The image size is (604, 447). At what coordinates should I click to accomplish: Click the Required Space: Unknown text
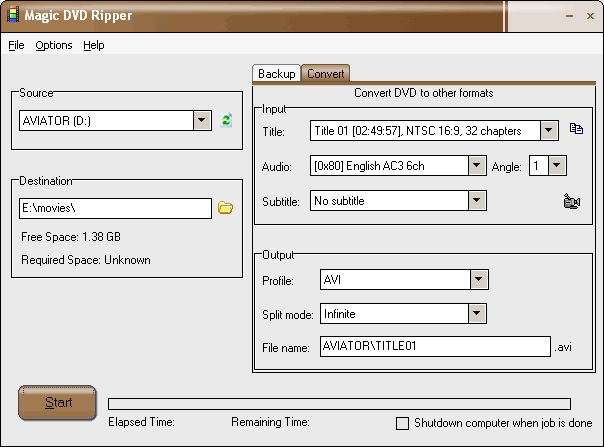86,260
